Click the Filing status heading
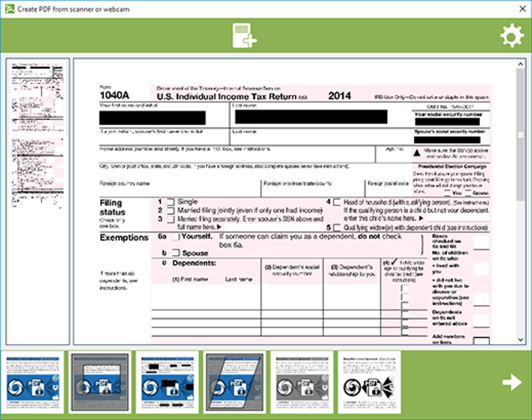The image size is (532, 420). coord(112,207)
